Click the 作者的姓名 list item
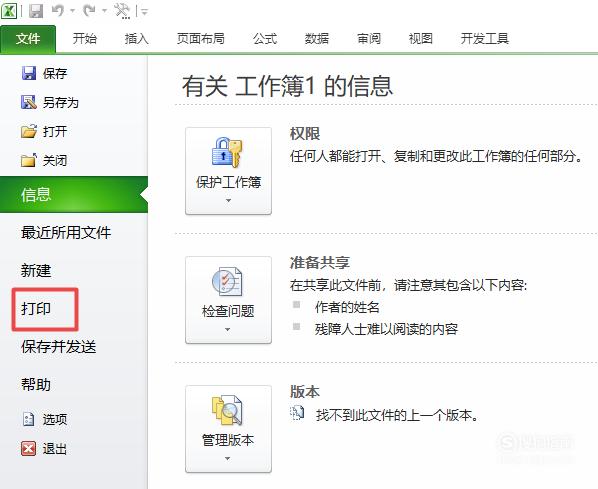The image size is (598, 489). point(347,307)
